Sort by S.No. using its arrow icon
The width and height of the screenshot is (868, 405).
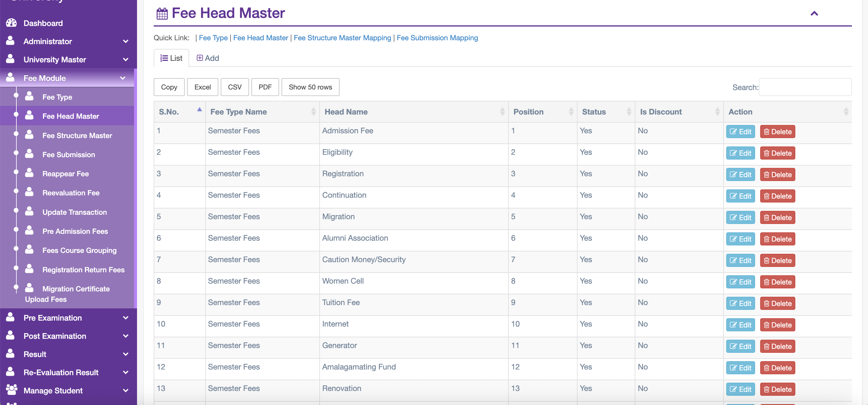pos(200,109)
